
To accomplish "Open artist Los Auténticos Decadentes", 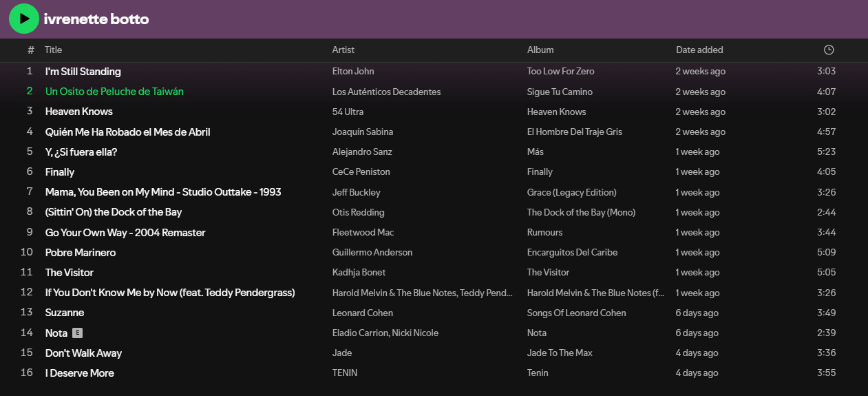I will pyautogui.click(x=386, y=92).
